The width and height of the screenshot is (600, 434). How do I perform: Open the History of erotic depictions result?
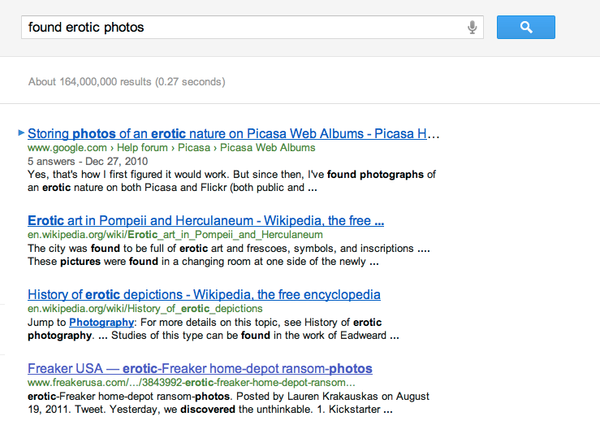coord(203,295)
